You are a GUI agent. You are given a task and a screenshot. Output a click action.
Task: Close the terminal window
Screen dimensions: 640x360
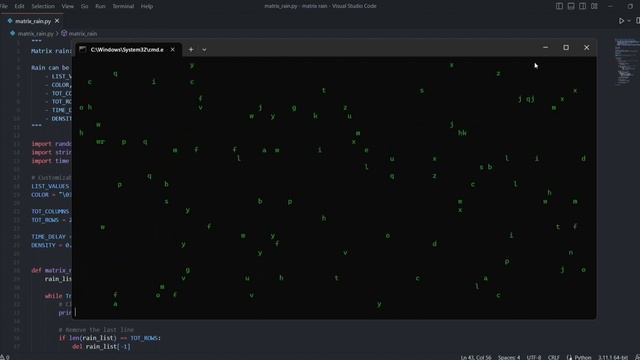point(587,48)
